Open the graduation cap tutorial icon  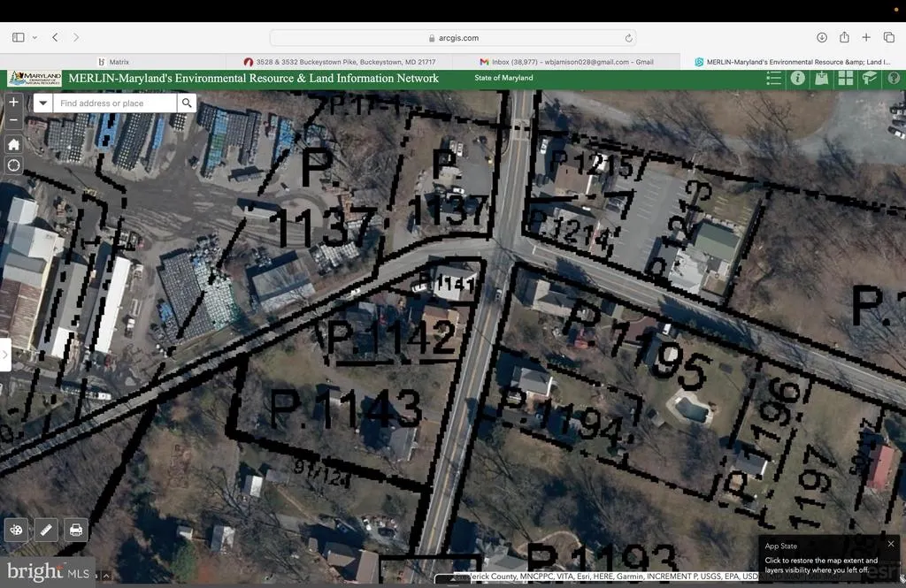870,78
